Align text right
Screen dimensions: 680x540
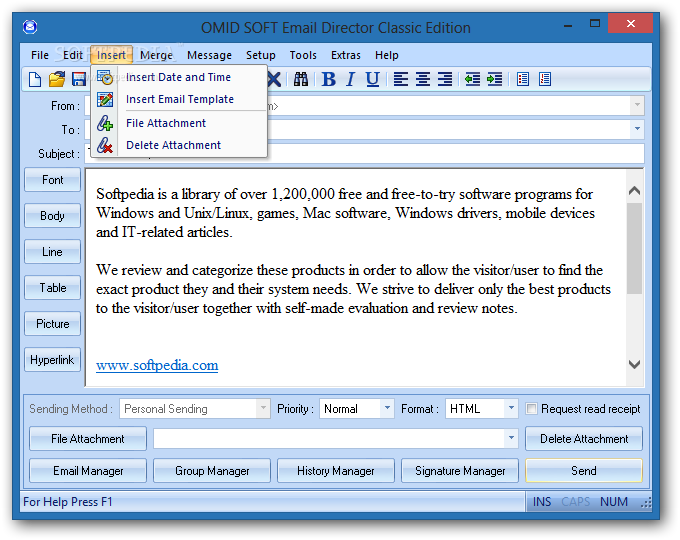(x=445, y=79)
